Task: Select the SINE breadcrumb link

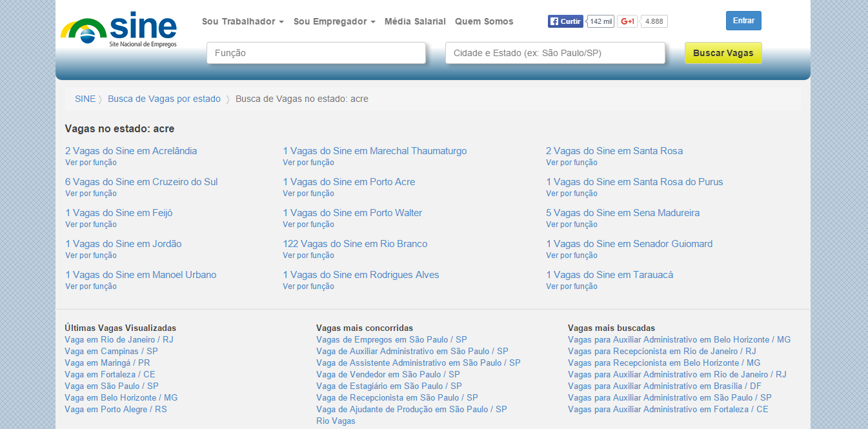Action: (85, 99)
